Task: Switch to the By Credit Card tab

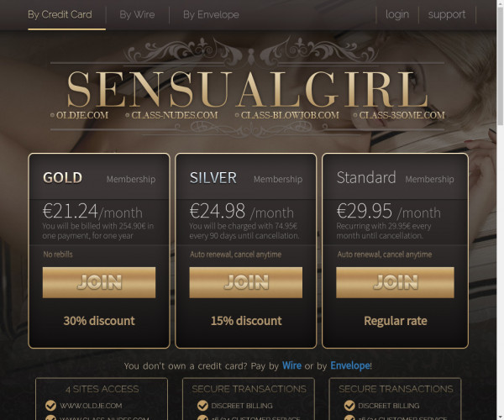Action: pyautogui.click(x=60, y=15)
